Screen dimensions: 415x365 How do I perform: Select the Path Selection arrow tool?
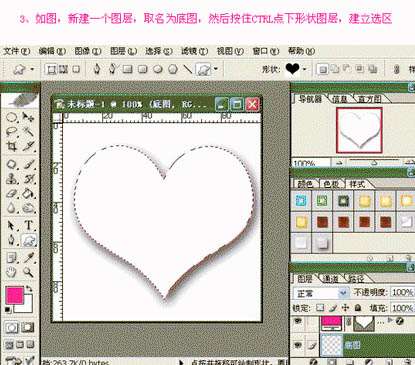pyautogui.click(x=12, y=226)
